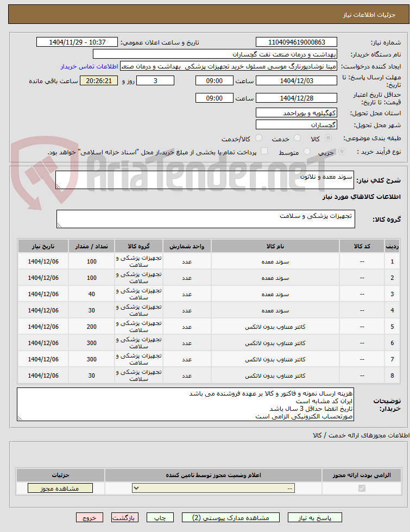Viewport: 410px width, 532px height.
Task: Click the خروج exit button
Action: tap(90, 518)
